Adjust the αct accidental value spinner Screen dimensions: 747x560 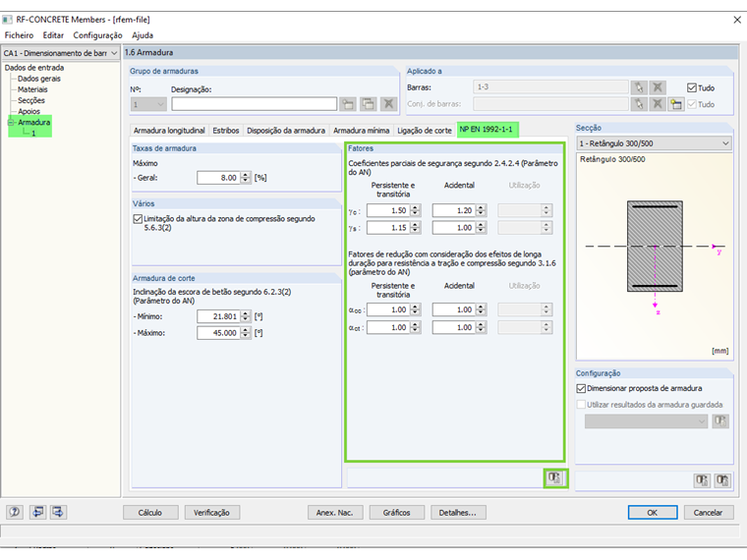pos(482,327)
